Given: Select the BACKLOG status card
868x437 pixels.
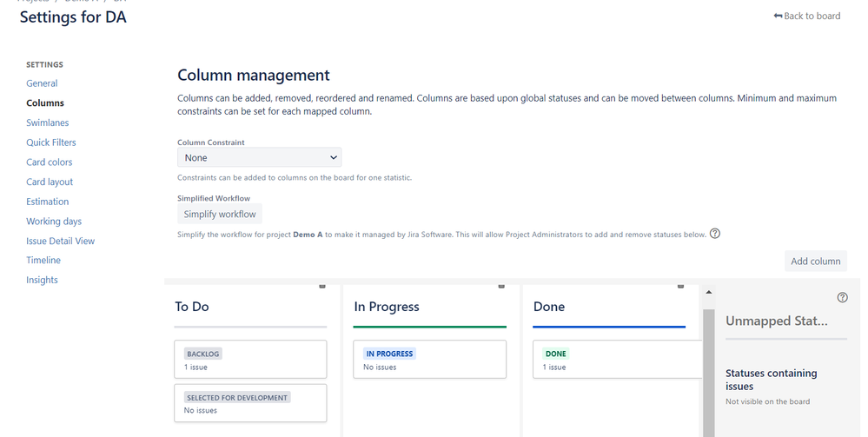Looking at the screenshot, I should coord(250,360).
